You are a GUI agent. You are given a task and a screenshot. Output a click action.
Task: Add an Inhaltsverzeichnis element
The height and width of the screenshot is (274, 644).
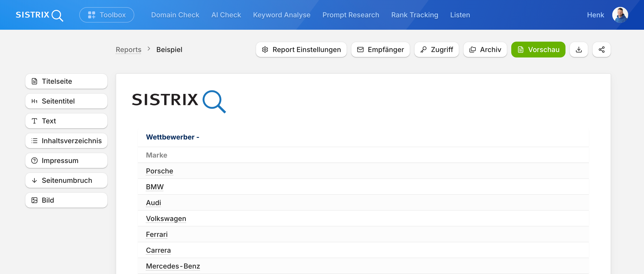coord(66,141)
